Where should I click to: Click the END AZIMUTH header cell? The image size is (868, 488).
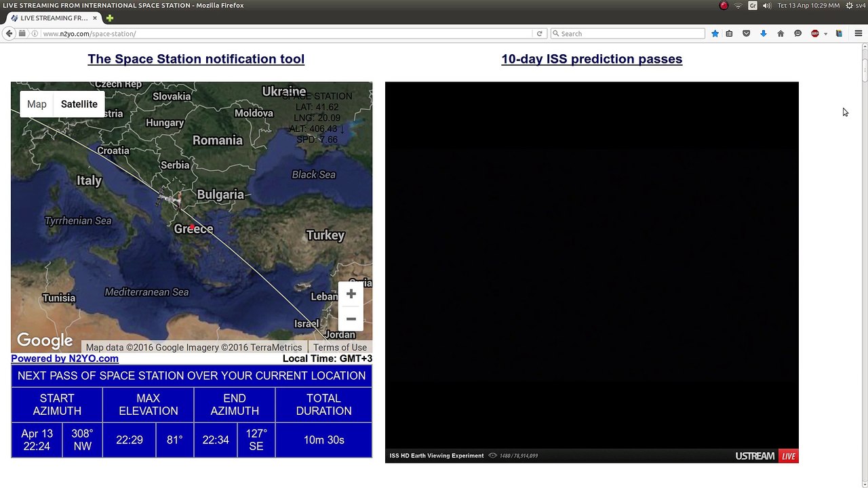coord(235,405)
